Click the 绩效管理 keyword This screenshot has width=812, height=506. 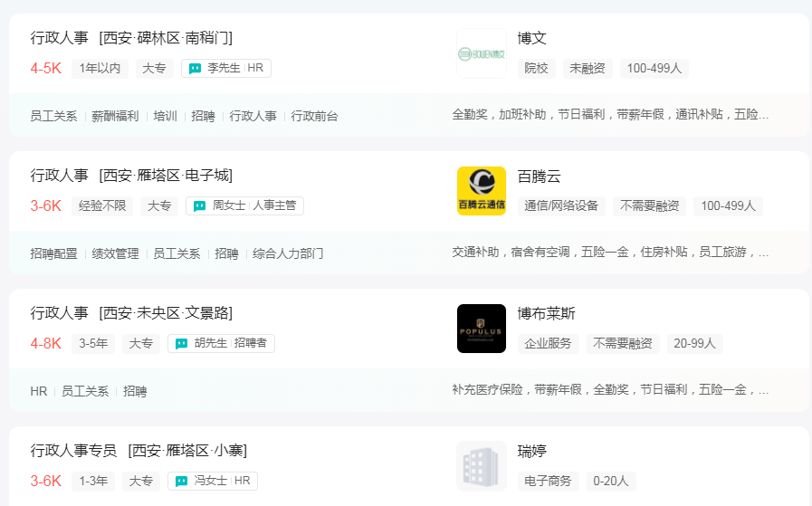pos(115,253)
